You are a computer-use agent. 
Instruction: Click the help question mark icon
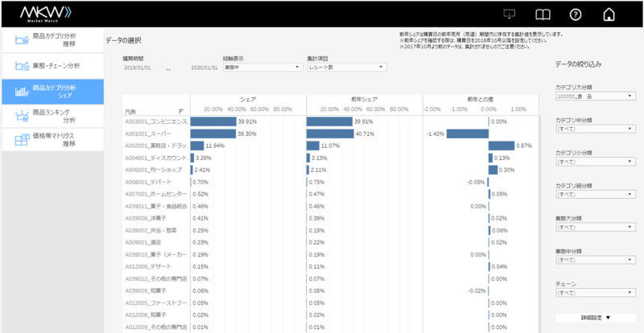click(576, 14)
